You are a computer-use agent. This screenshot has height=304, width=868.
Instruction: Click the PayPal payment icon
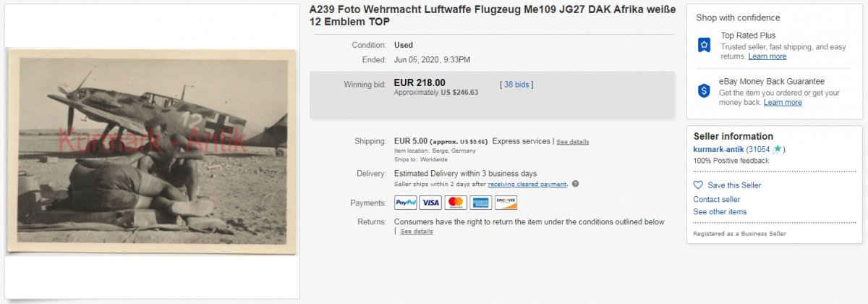406,203
